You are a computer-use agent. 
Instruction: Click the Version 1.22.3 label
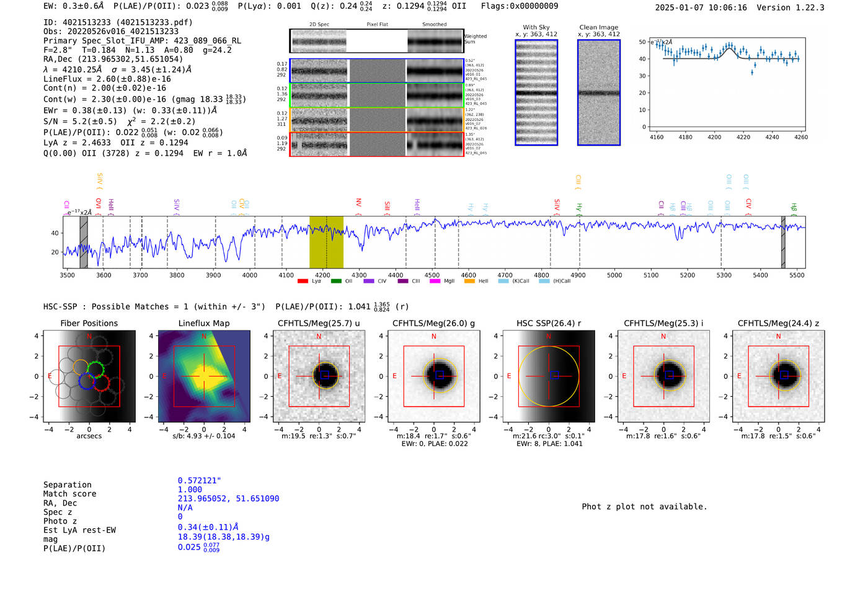(x=790, y=8)
